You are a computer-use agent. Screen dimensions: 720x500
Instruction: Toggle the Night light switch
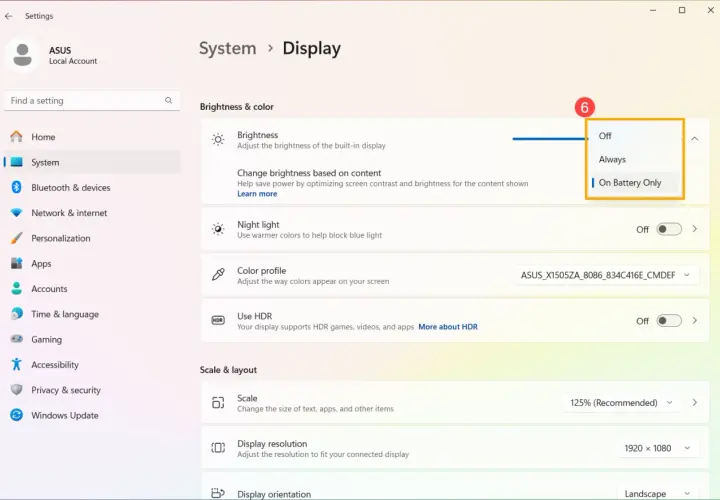click(669, 229)
